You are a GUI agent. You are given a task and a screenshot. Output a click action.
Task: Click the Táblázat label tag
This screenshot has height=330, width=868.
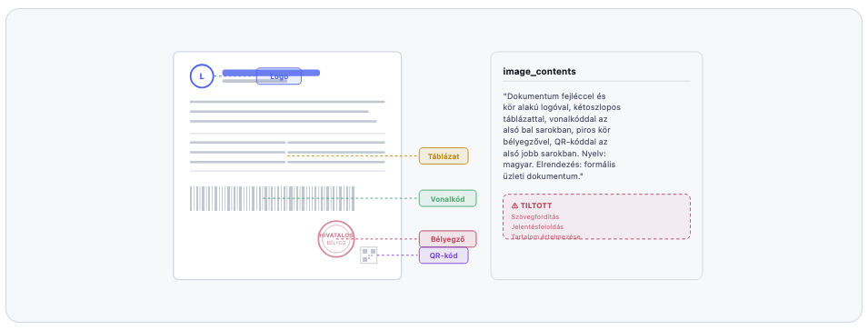pyautogui.click(x=444, y=156)
